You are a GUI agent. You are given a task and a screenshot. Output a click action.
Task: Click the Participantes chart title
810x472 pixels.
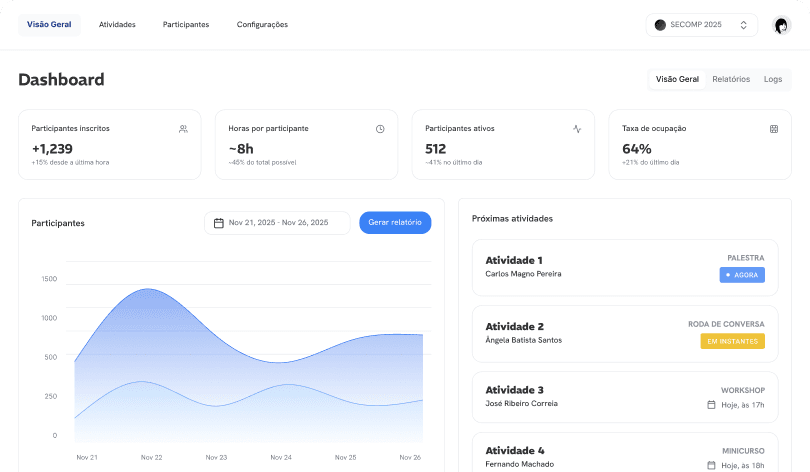click(58, 223)
